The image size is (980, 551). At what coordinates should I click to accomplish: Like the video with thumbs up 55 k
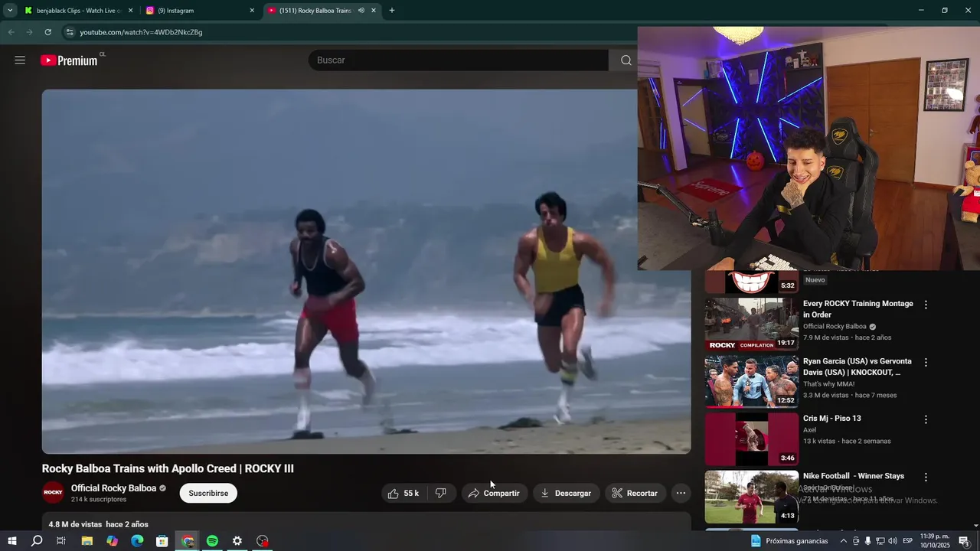[x=403, y=494]
